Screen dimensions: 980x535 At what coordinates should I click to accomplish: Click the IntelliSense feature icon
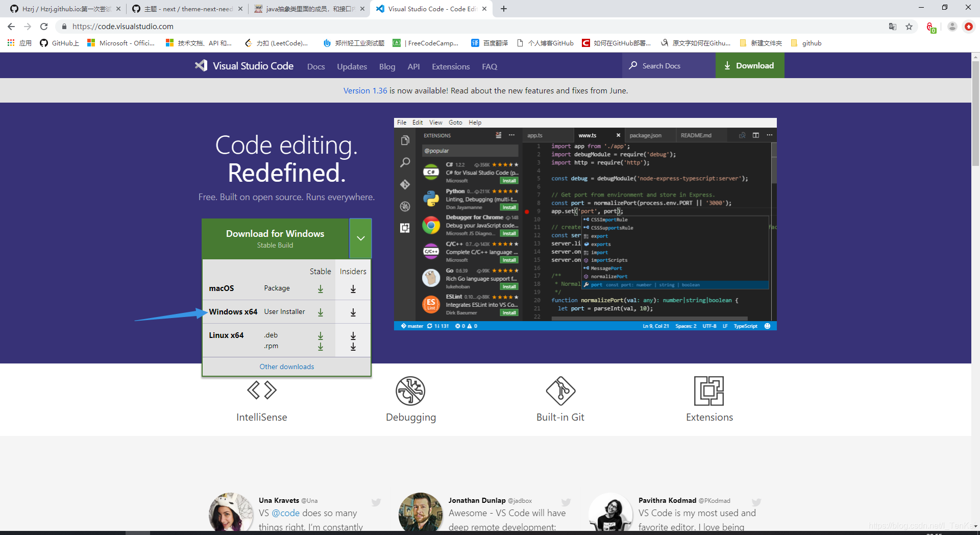coord(262,390)
